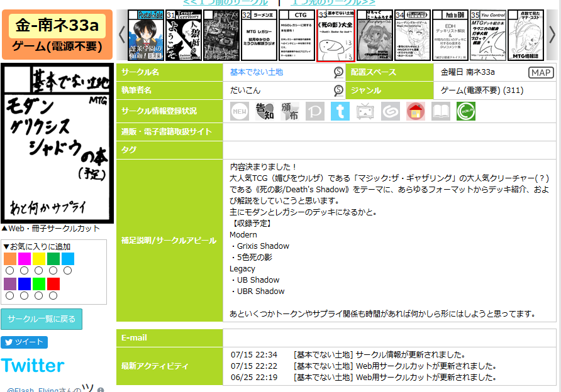
Task: Go to previous thumbnails with left arrow
Action: click(122, 35)
